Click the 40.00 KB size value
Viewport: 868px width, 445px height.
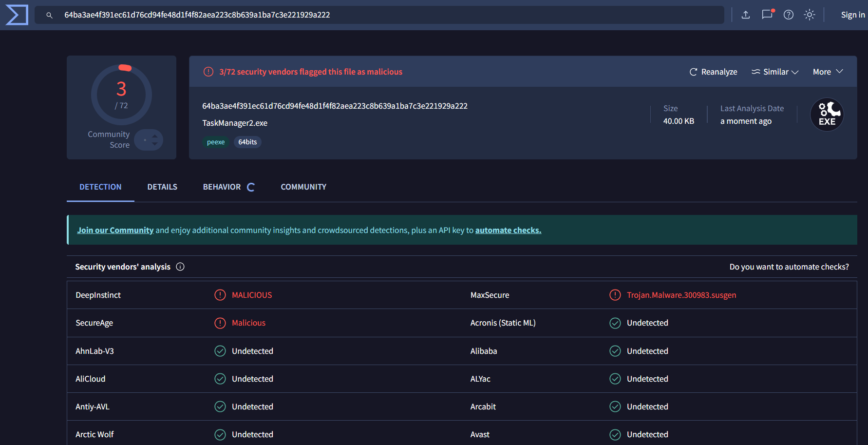click(x=679, y=121)
